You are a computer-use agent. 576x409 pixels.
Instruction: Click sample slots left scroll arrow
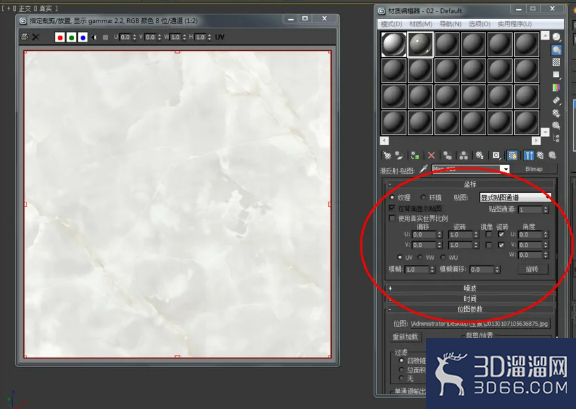click(384, 140)
